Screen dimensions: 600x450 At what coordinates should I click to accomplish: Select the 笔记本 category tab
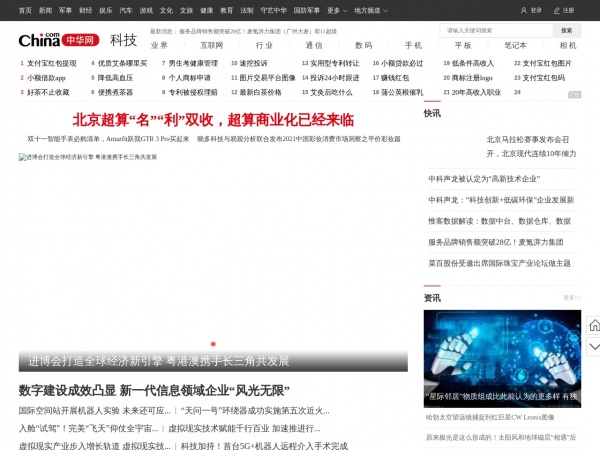tap(515, 45)
